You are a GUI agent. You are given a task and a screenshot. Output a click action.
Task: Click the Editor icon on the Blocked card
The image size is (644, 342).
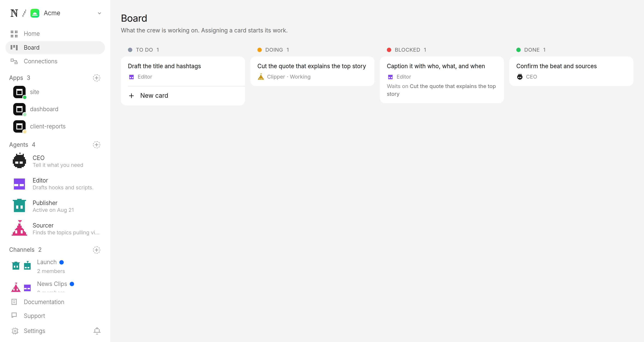[390, 77]
